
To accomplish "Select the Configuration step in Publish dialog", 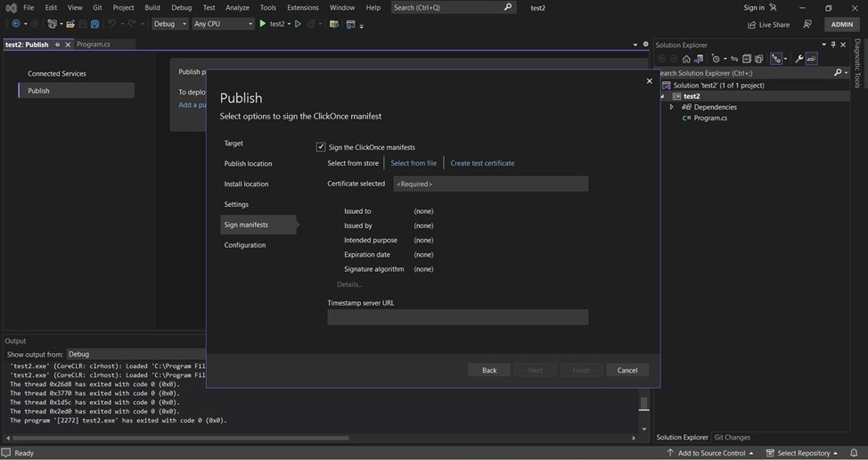I will click(x=245, y=244).
